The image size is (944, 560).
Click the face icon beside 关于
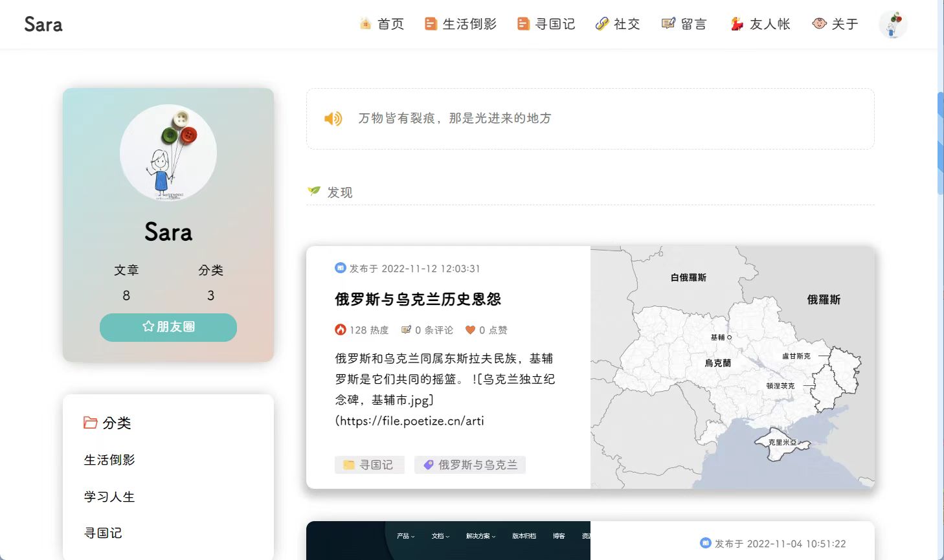pos(819,24)
